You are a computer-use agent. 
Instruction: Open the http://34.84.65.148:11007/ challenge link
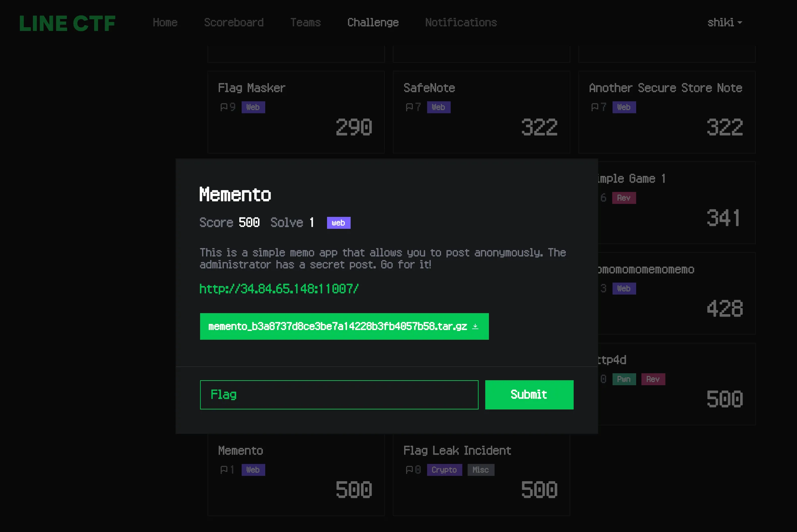point(279,289)
